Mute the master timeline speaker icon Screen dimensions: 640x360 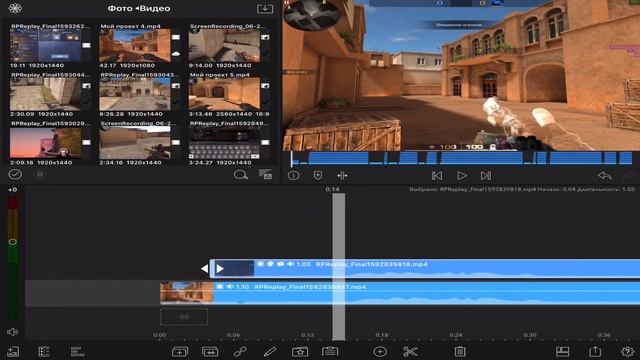(12, 332)
